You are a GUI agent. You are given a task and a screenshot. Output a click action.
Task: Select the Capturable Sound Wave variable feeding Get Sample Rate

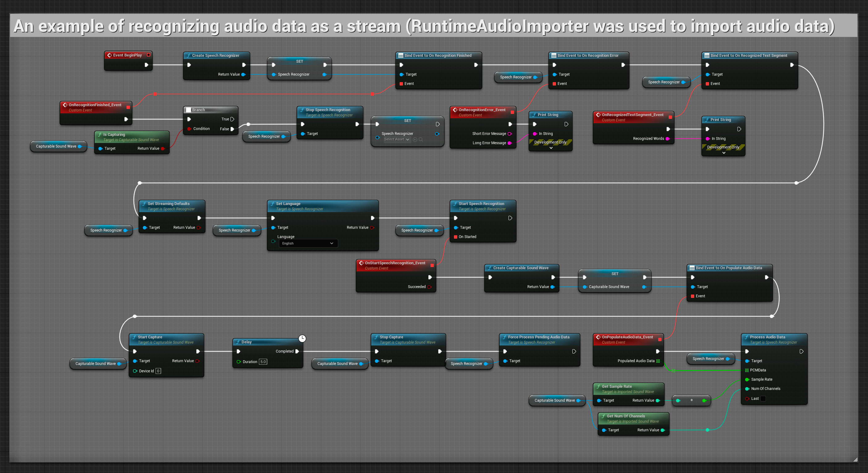coord(557,400)
